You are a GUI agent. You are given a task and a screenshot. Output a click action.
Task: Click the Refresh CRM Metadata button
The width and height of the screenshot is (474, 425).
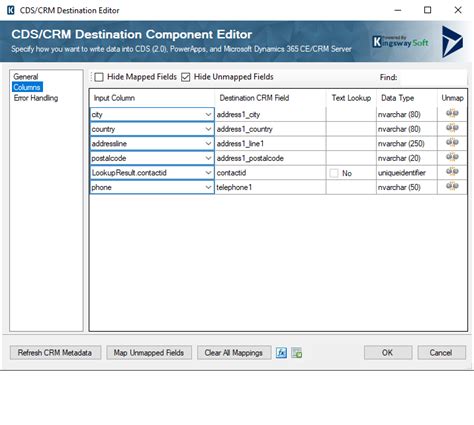55,353
